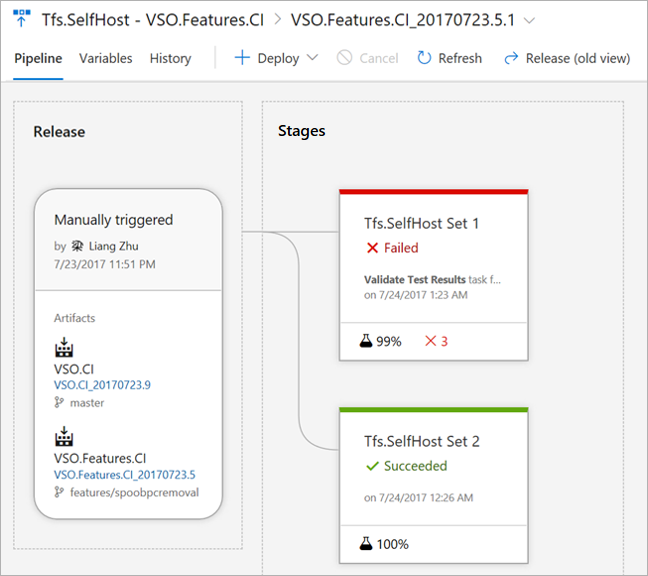Screen dimensions: 648x576
Task: Open the Tfs.SelfHost Set 2 succeeded stage
Action: click(x=421, y=441)
